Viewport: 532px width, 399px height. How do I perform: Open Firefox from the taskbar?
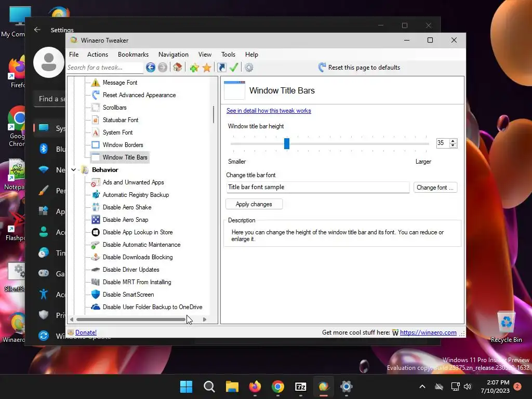255,387
